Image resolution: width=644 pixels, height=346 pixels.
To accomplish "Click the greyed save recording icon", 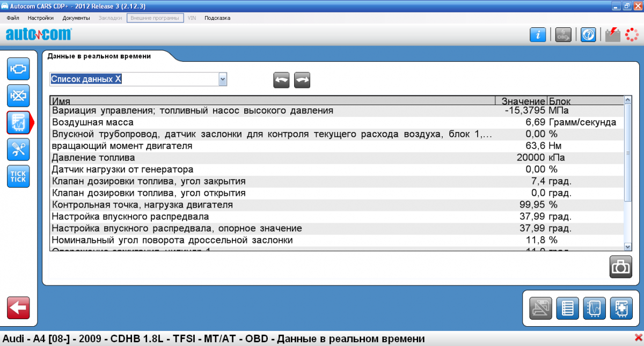I will [541, 308].
